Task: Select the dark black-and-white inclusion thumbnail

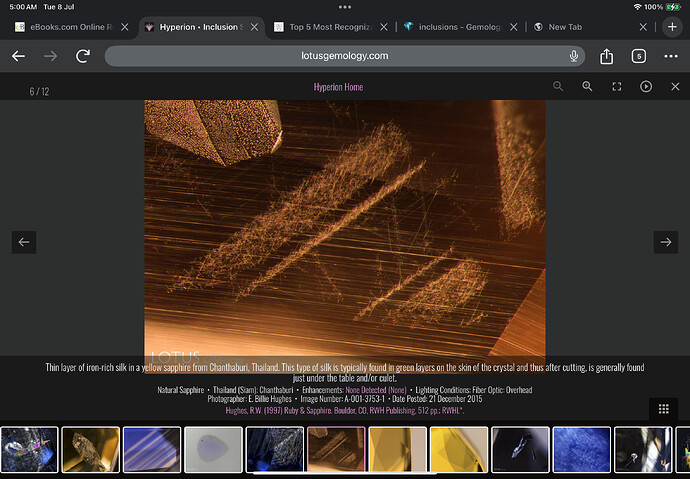Action: (x=643, y=450)
